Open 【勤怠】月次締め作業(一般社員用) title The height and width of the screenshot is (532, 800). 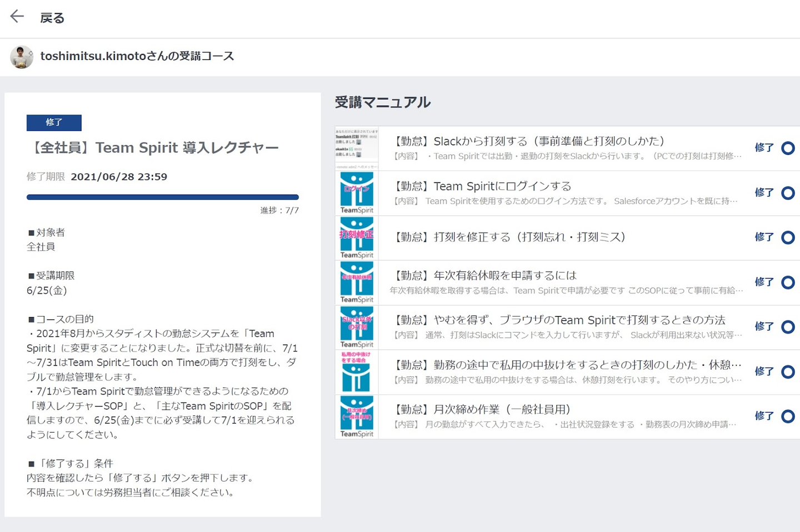[482, 409]
